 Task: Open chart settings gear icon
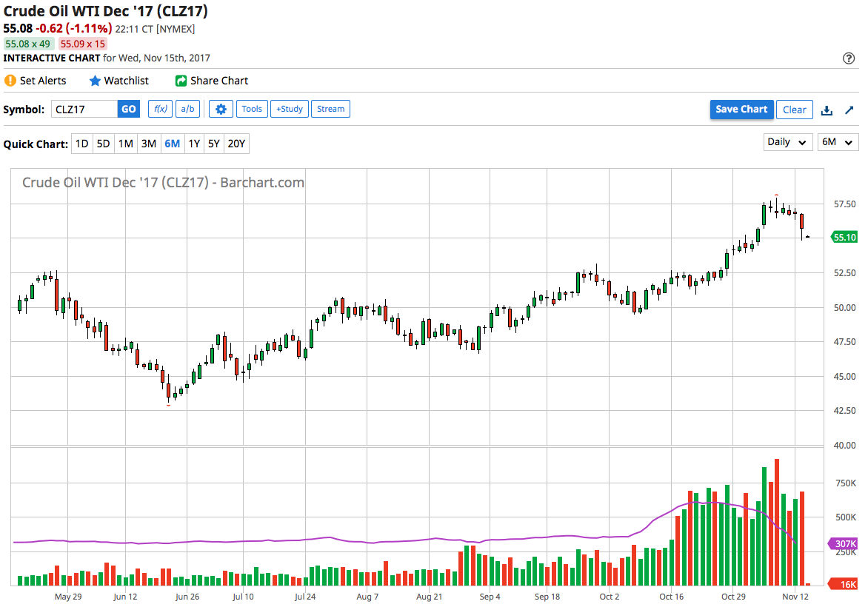point(221,109)
